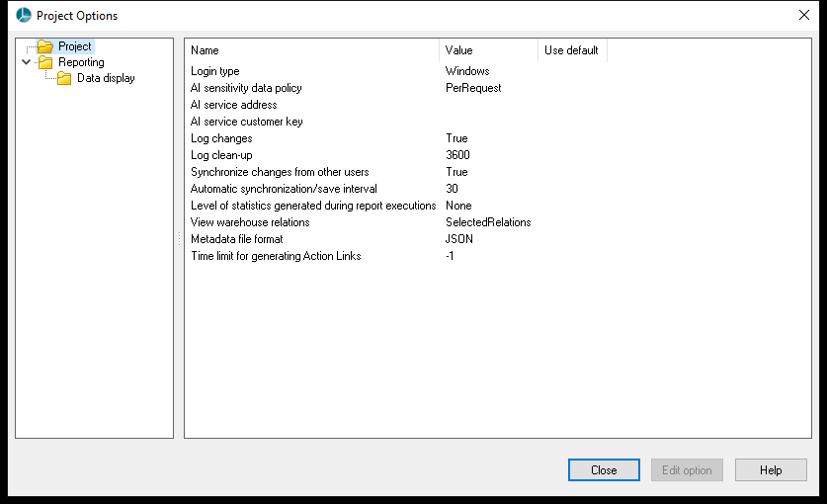Close the Project Options window with X
The image size is (827, 504).
pyautogui.click(x=804, y=15)
